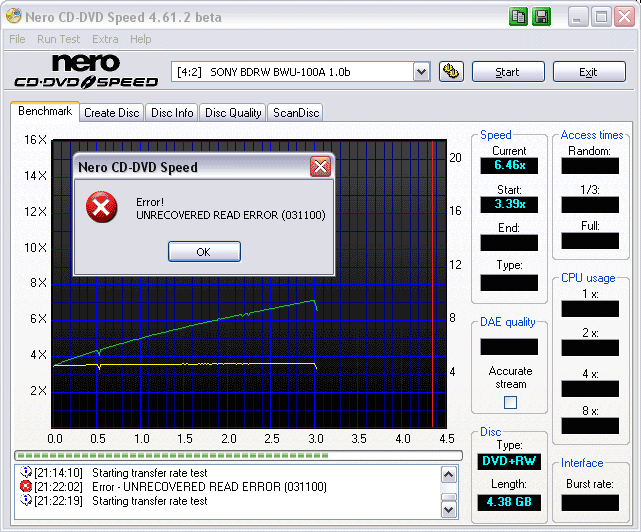The image size is (641, 532).
Task: Open the Extra menu
Action: (105, 39)
